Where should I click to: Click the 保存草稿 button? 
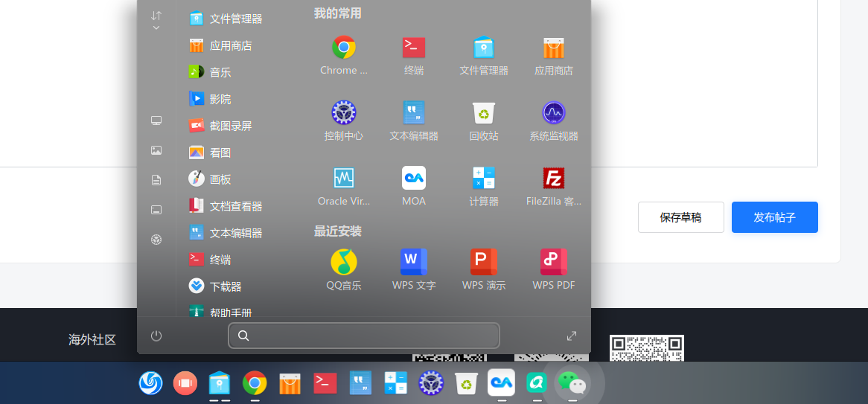[x=681, y=217]
